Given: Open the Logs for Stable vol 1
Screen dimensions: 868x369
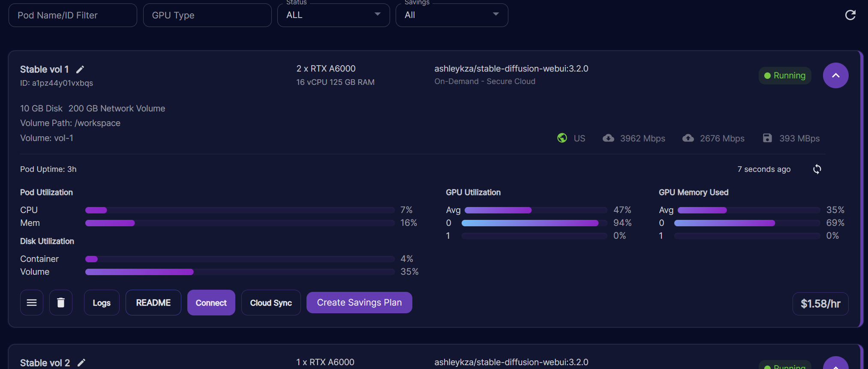Looking at the screenshot, I should pyautogui.click(x=102, y=303).
